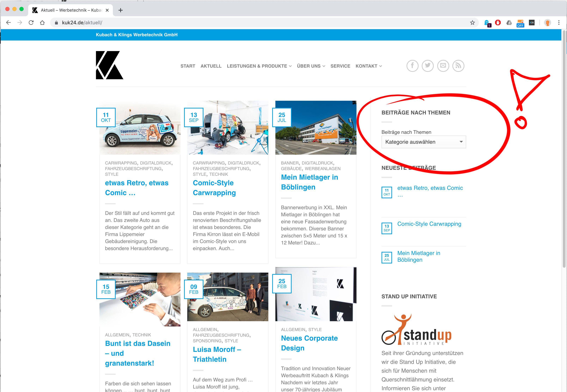Click the color chart printing thumbnail
Screen dimensions: 567x392
(x=140, y=299)
